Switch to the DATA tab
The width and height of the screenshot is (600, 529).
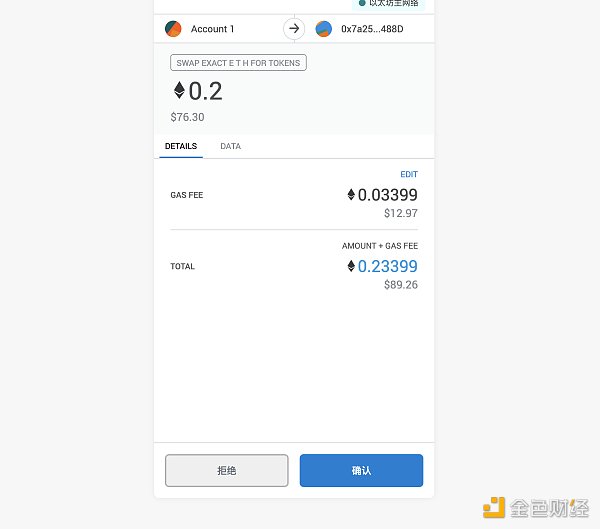tap(230, 146)
